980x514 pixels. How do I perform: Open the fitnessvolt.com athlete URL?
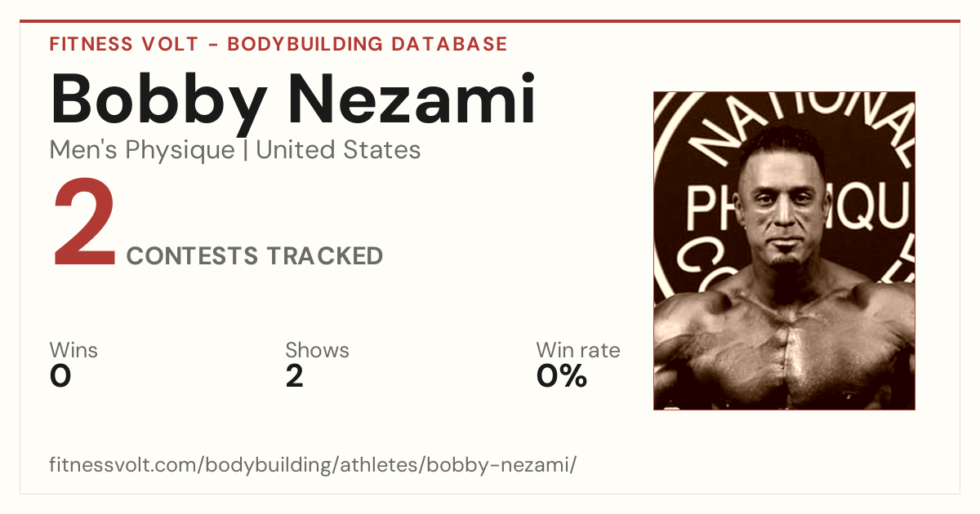click(x=314, y=465)
